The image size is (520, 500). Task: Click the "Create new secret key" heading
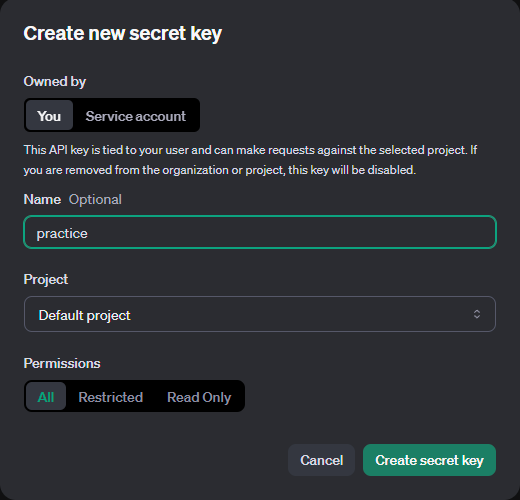point(123,34)
